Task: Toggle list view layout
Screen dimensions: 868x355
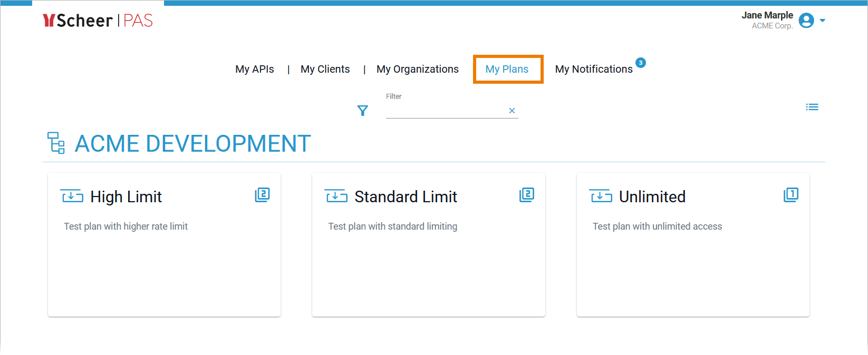Action: pyautogui.click(x=812, y=107)
